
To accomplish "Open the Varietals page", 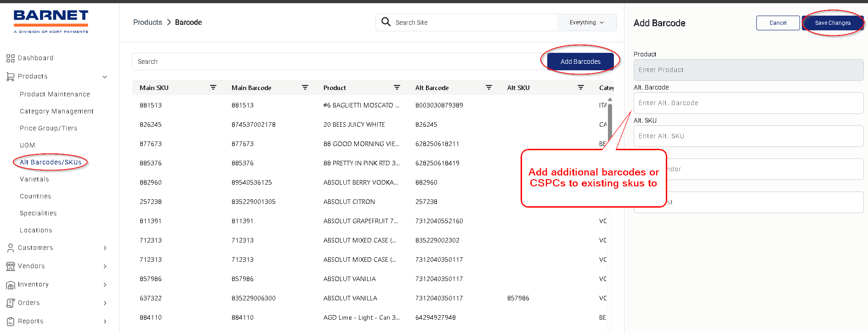I will point(34,179).
